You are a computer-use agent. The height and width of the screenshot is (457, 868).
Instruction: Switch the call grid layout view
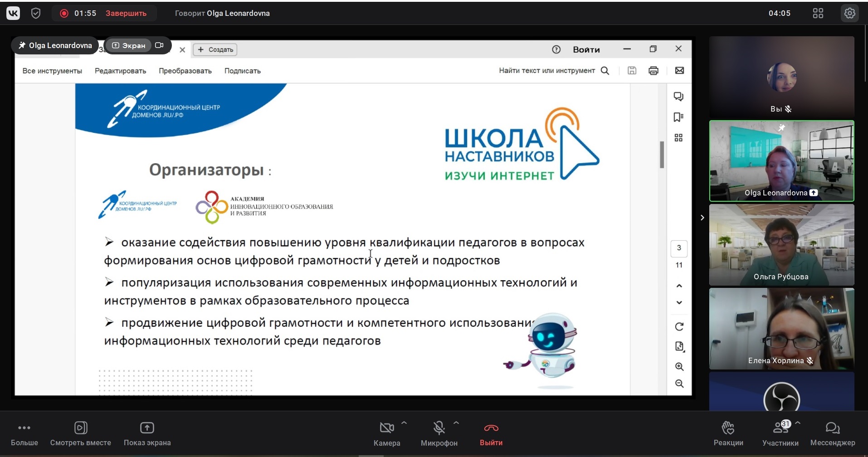tap(818, 13)
